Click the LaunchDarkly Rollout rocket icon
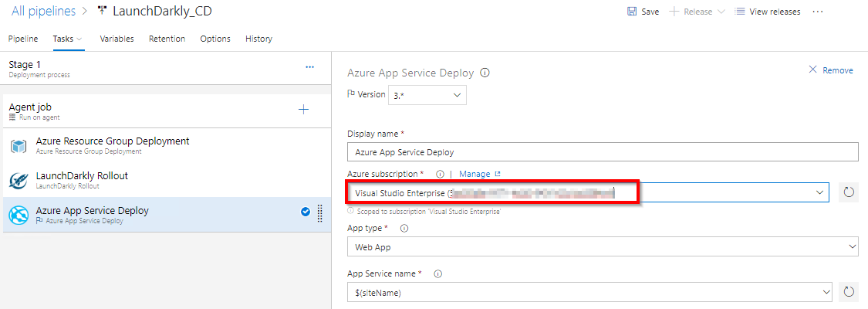 point(19,181)
